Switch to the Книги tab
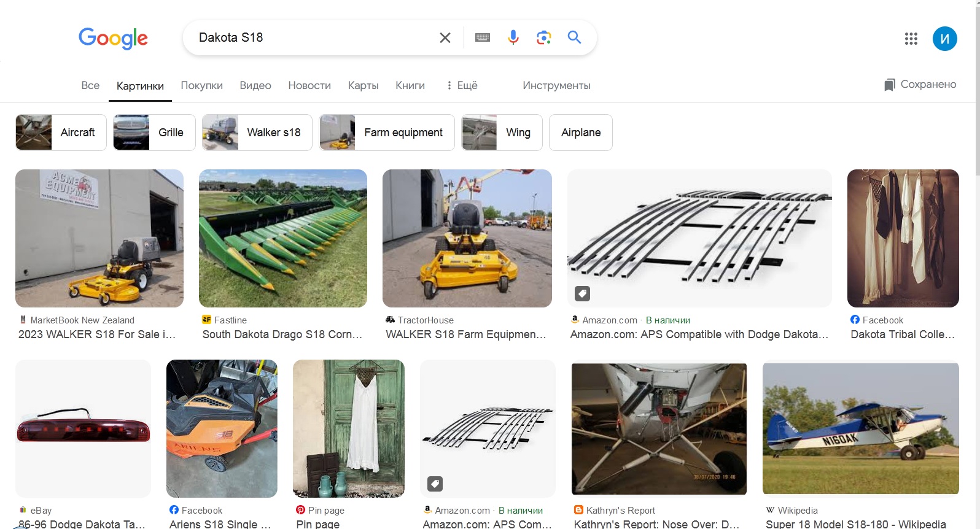 [x=410, y=85]
